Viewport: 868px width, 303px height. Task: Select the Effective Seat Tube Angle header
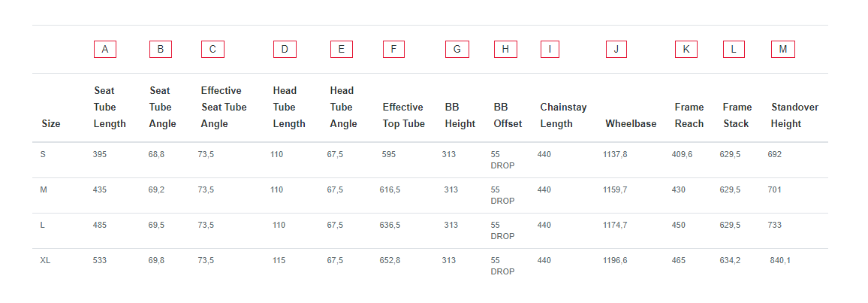(x=224, y=107)
